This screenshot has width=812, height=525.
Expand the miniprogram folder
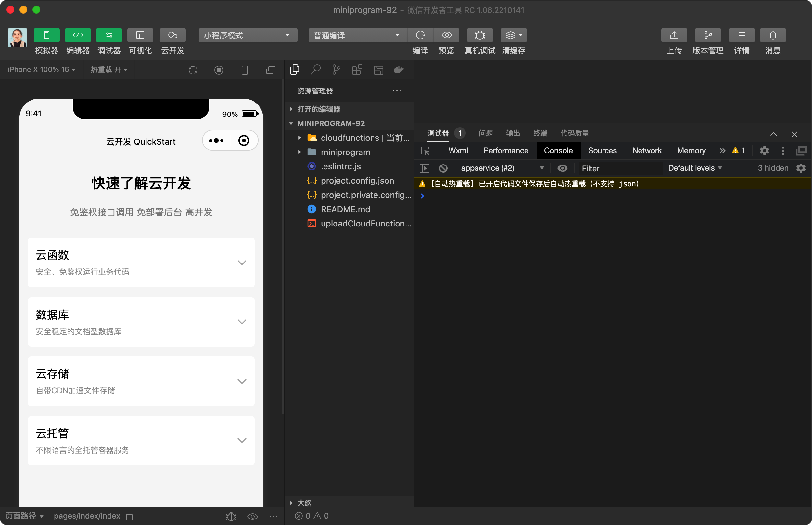[345, 152]
